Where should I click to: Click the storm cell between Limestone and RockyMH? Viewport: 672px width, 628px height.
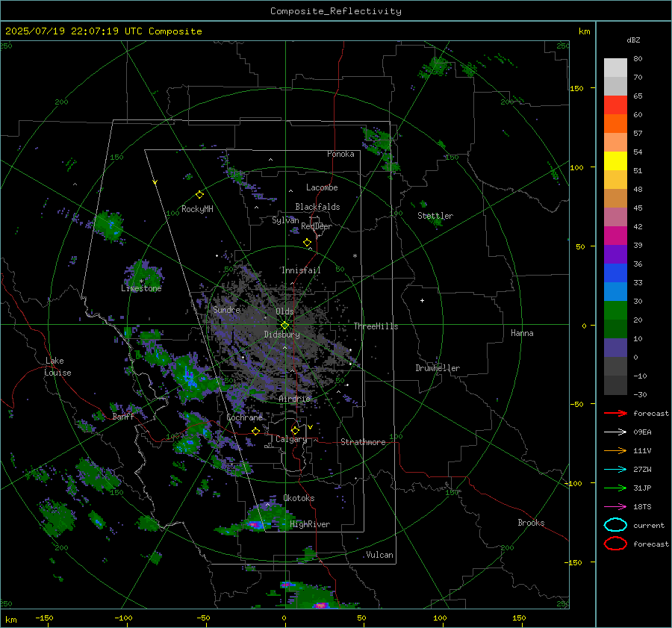pos(109,226)
